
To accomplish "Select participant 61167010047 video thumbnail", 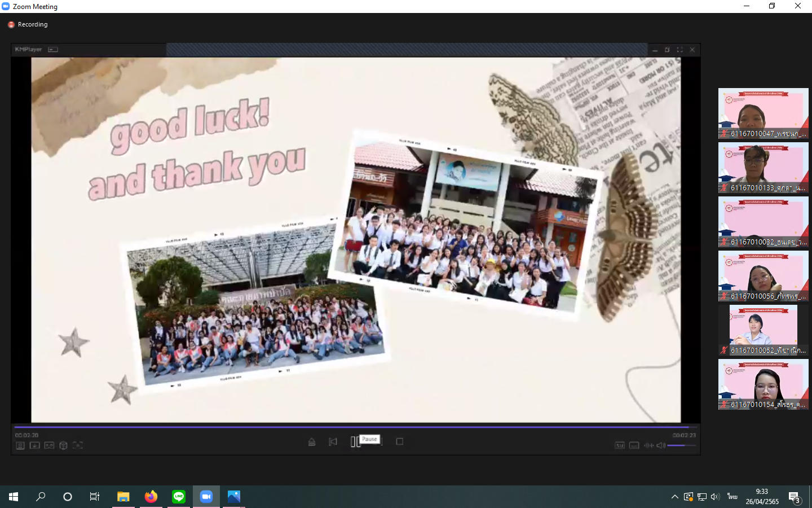I will (763, 113).
